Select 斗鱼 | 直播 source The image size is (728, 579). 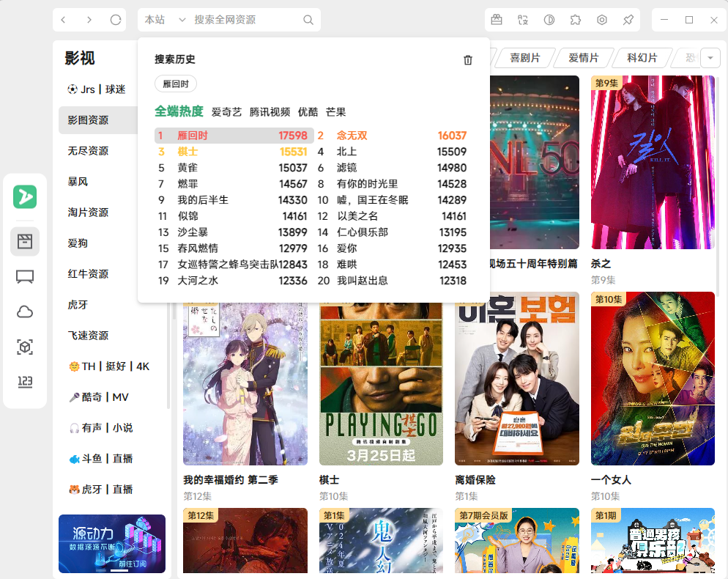(x=112, y=459)
